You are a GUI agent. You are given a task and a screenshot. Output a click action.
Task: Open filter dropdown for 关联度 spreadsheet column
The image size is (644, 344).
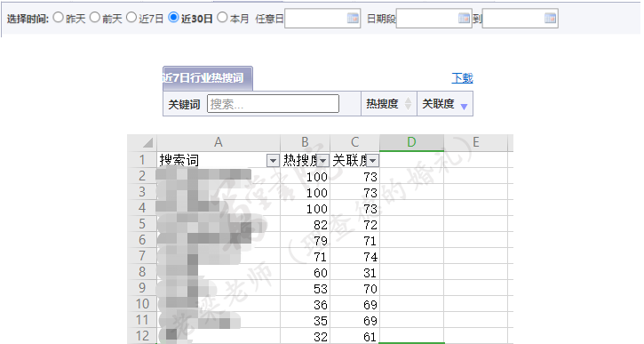coord(372,160)
